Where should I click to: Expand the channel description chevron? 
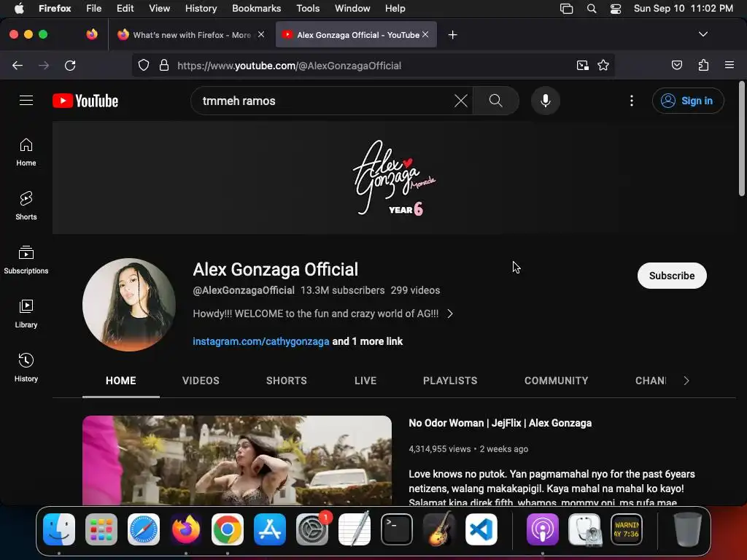coord(450,314)
